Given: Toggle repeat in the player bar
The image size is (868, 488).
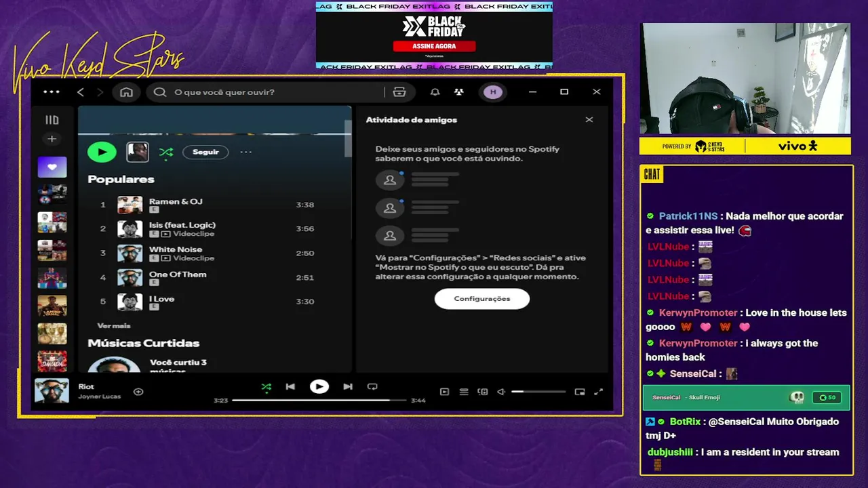Looking at the screenshot, I should pyautogui.click(x=372, y=387).
